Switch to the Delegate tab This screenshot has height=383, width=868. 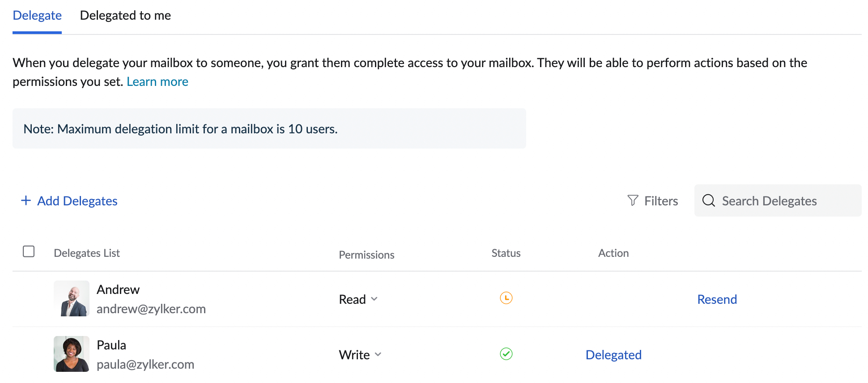coord(37,16)
